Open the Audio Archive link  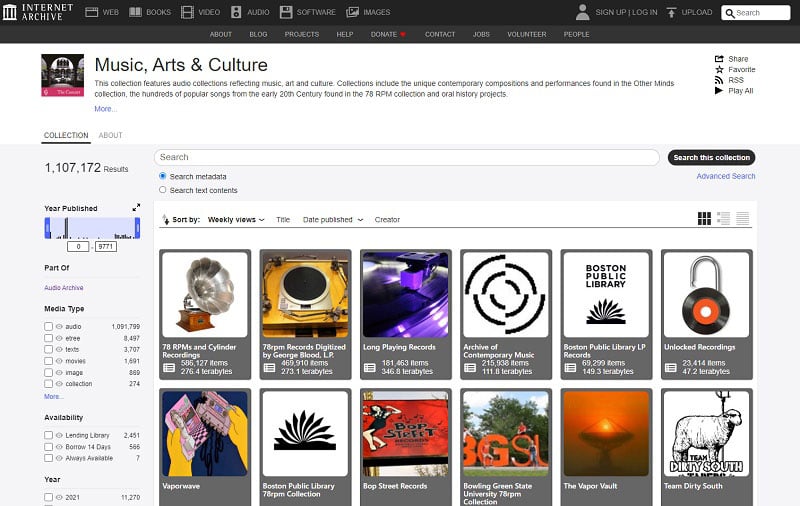coord(64,288)
